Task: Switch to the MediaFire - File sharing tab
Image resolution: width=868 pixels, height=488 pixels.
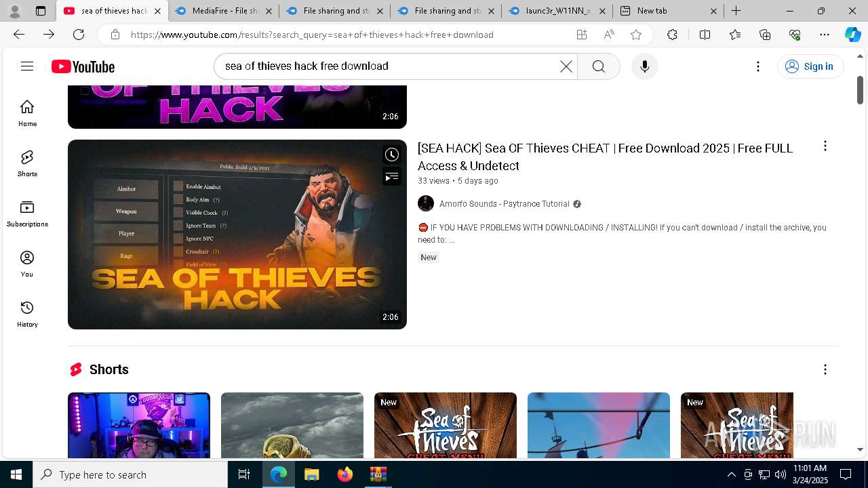Action: point(222,11)
